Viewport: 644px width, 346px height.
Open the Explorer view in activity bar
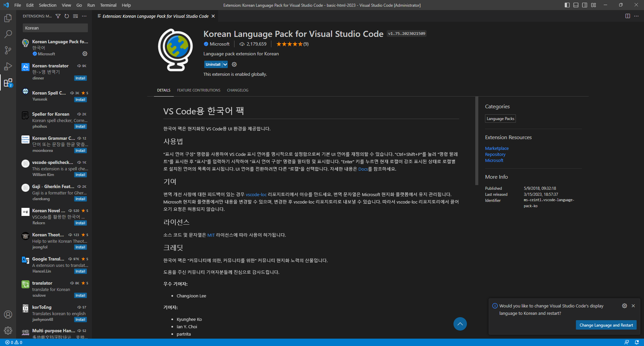(x=8, y=18)
